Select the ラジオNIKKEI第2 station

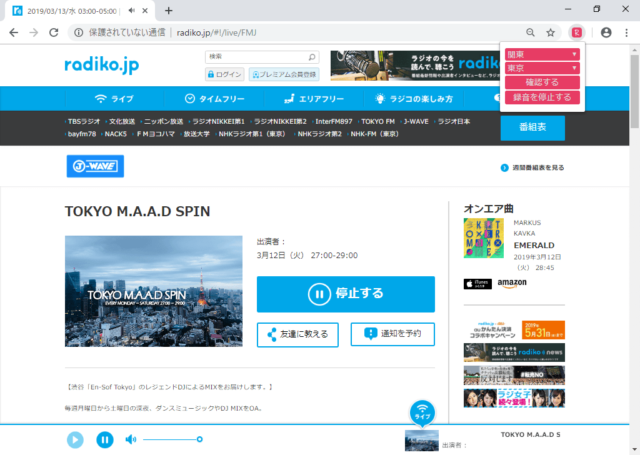(x=280, y=122)
